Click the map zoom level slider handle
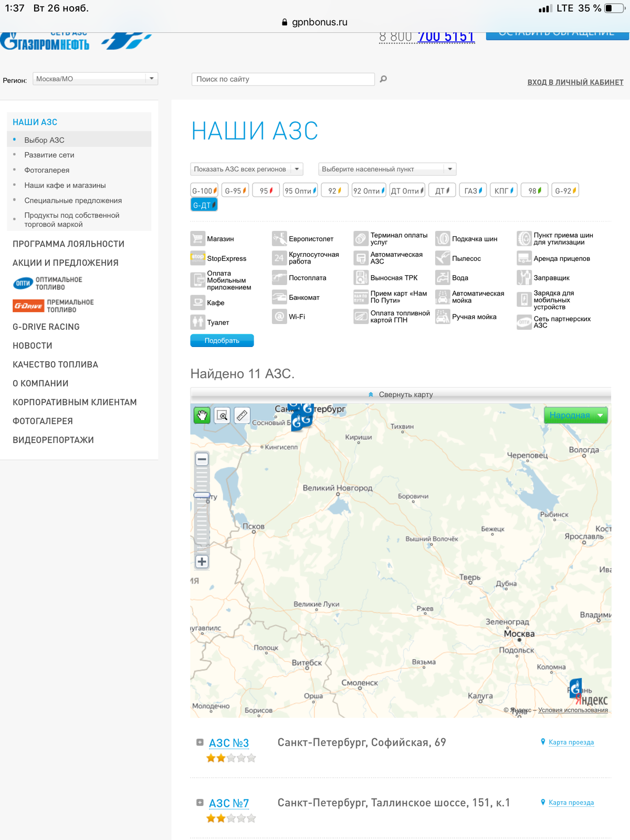 point(202,495)
